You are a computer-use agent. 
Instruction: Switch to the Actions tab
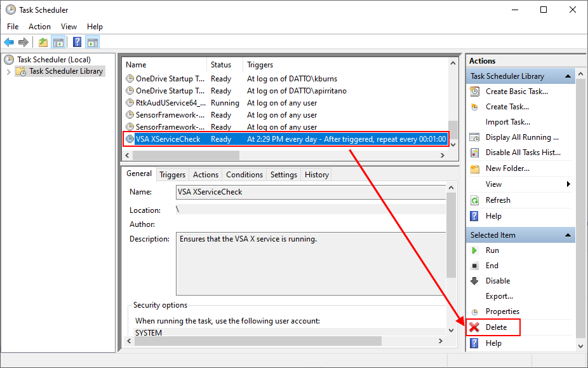pyautogui.click(x=206, y=175)
